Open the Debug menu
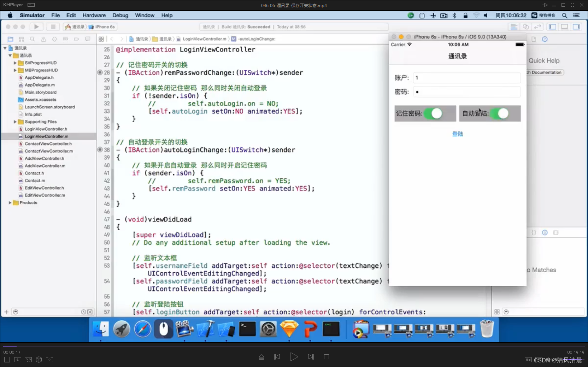Image resolution: width=588 pixels, height=367 pixels. 120,16
